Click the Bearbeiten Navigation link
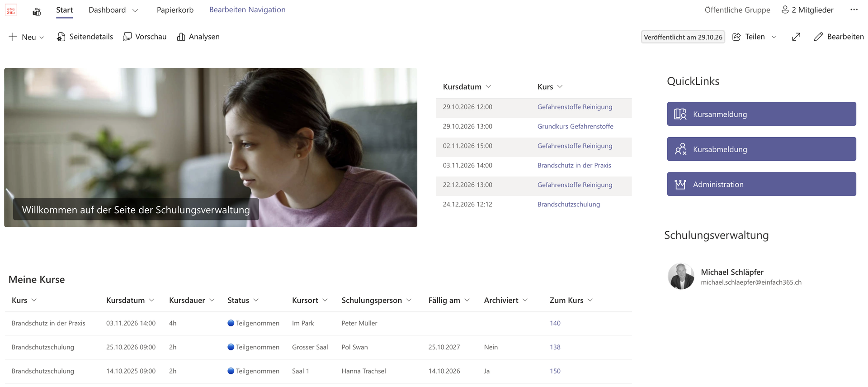 (247, 10)
